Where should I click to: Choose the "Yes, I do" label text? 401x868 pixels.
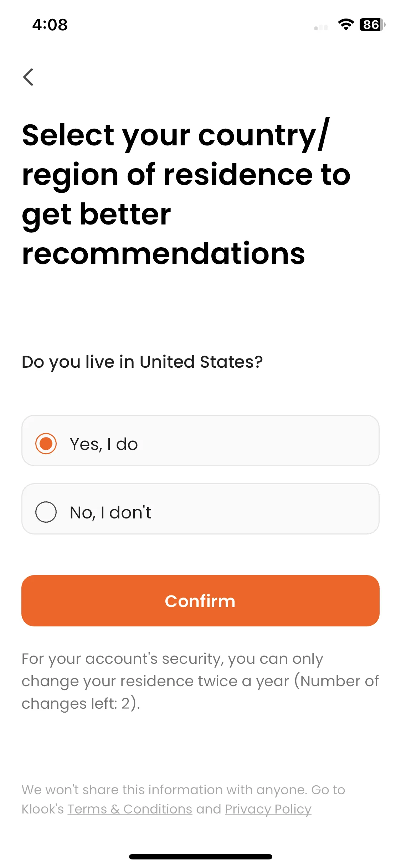click(104, 444)
